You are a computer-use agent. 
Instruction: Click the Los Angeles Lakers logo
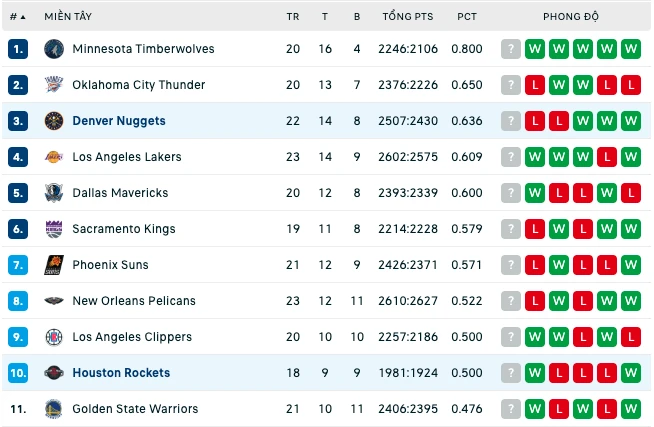pyautogui.click(x=54, y=157)
